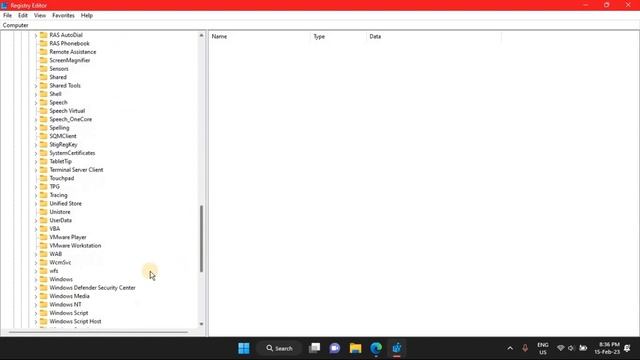Select the RAS Phonebook folder icon
Screen dimensions: 640x360
coord(44,43)
